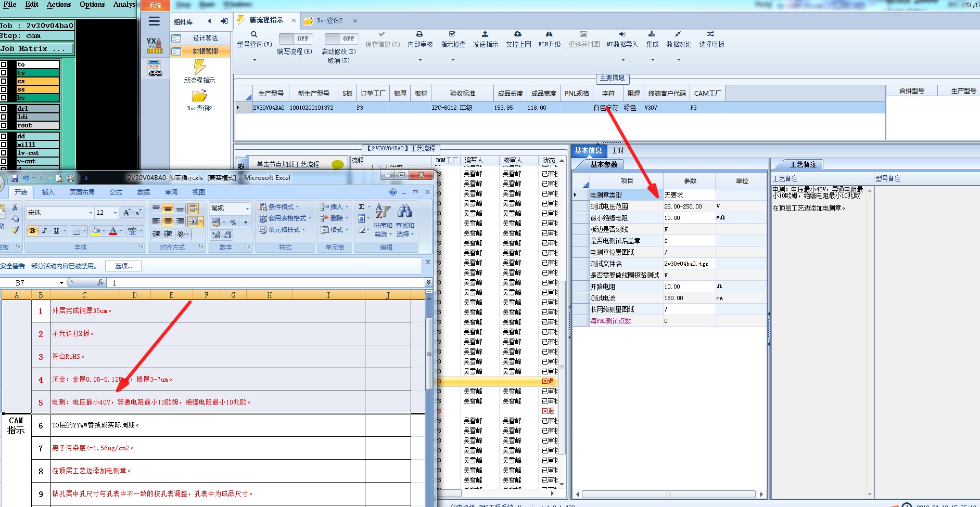Click the 集成 download icon
The height and width of the screenshot is (507, 980).
coord(652,34)
